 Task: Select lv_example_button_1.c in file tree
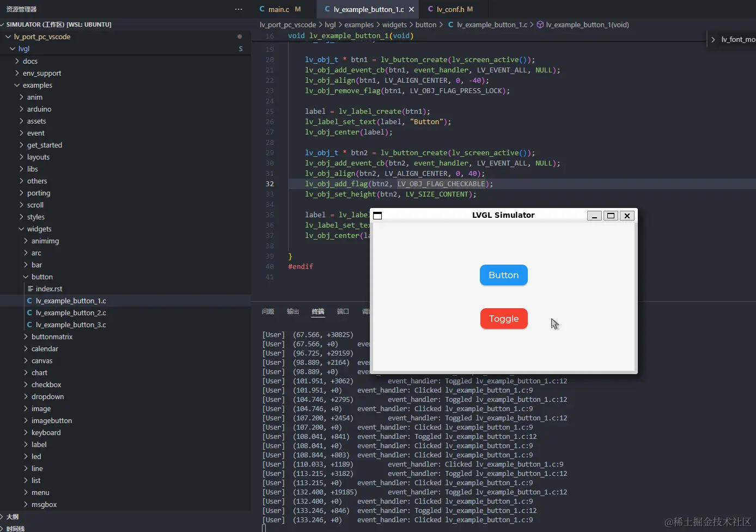click(x=125, y=301)
